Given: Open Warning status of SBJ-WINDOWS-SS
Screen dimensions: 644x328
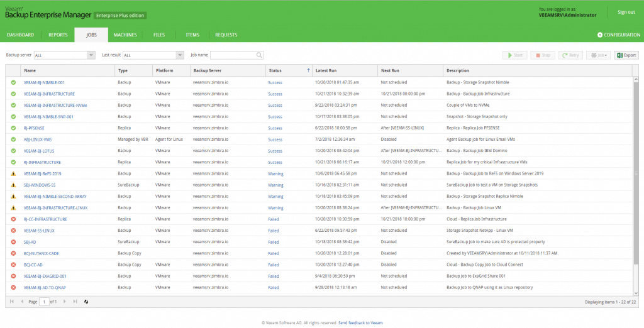Looking at the screenshot, I should (x=275, y=185).
